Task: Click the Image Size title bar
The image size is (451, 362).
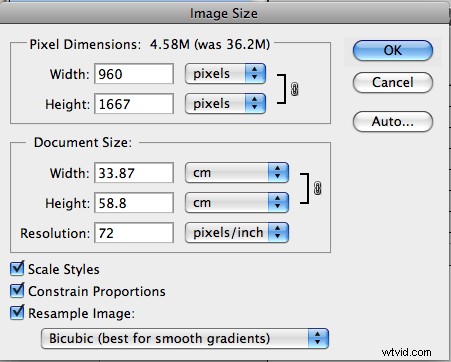Action: [224, 13]
